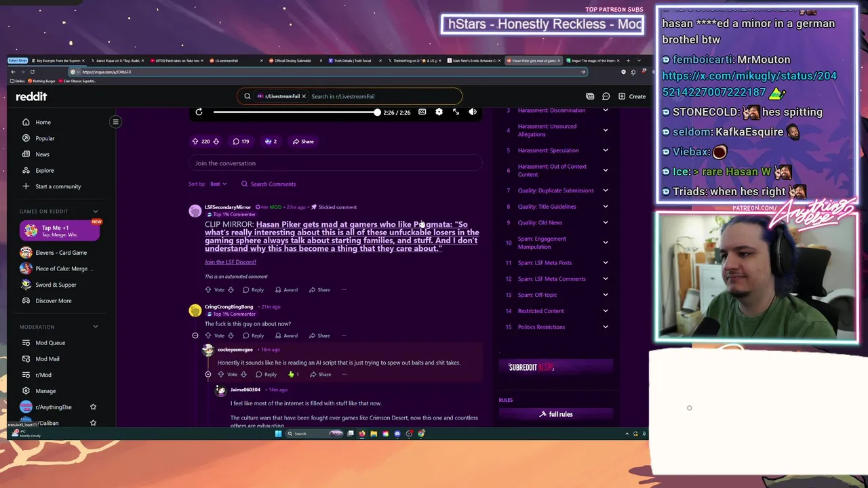868x488 pixels.
Task: Click the Create post button
Action: [632, 96]
